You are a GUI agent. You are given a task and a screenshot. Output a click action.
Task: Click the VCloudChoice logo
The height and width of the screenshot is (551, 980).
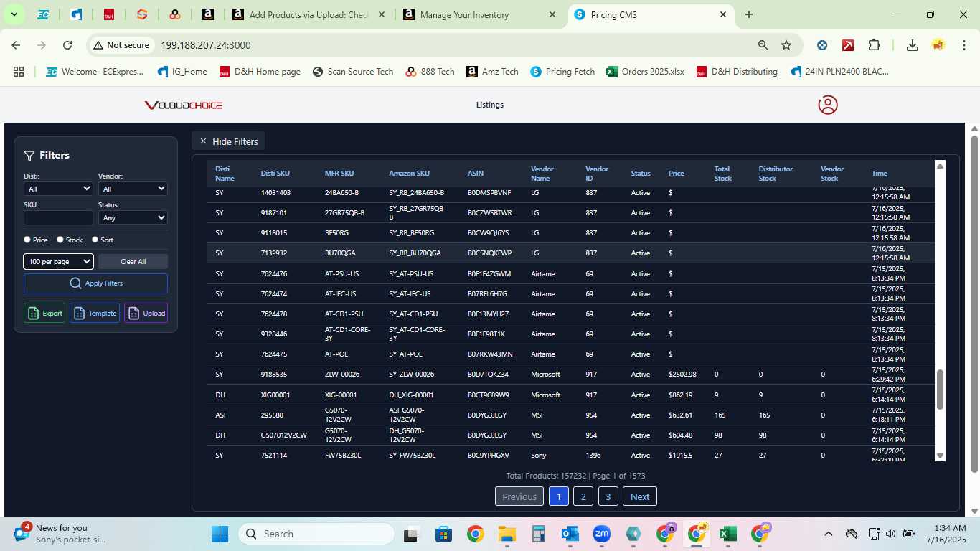coord(184,105)
